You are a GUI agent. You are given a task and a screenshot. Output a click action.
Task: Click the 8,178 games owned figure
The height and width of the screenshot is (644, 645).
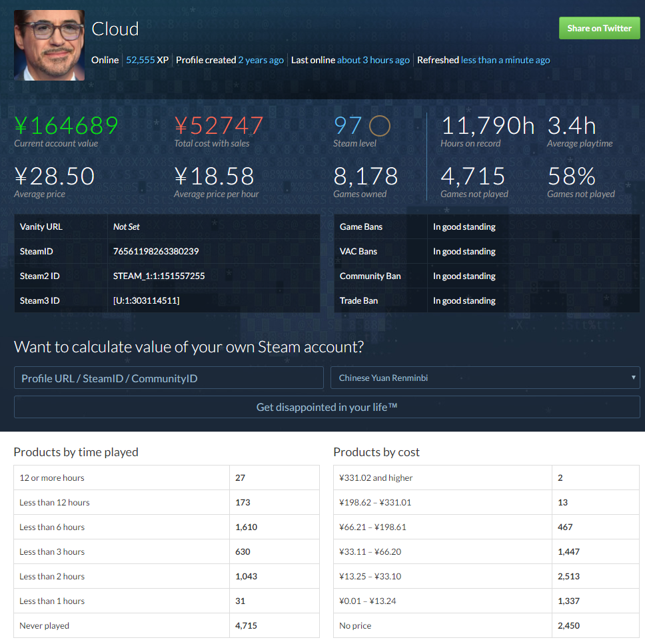click(366, 176)
